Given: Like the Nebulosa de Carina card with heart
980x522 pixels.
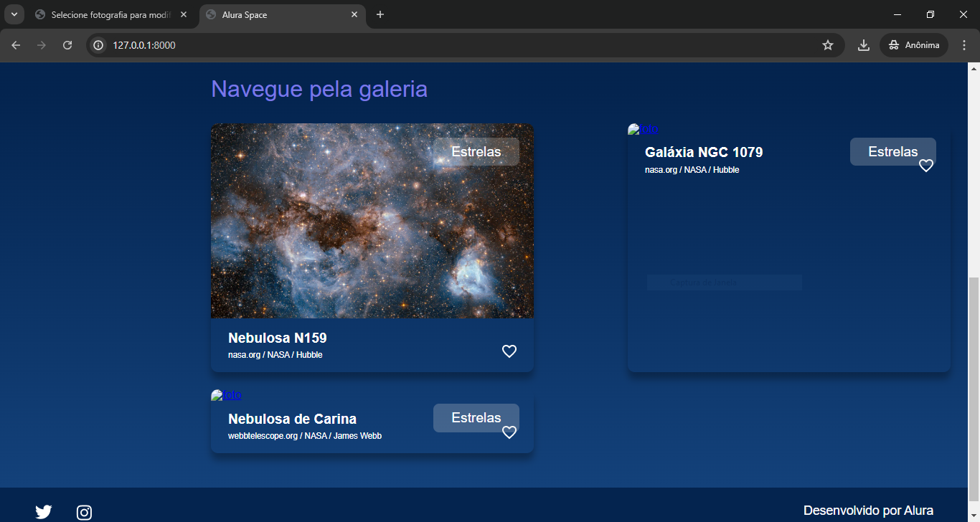Looking at the screenshot, I should click(x=509, y=432).
